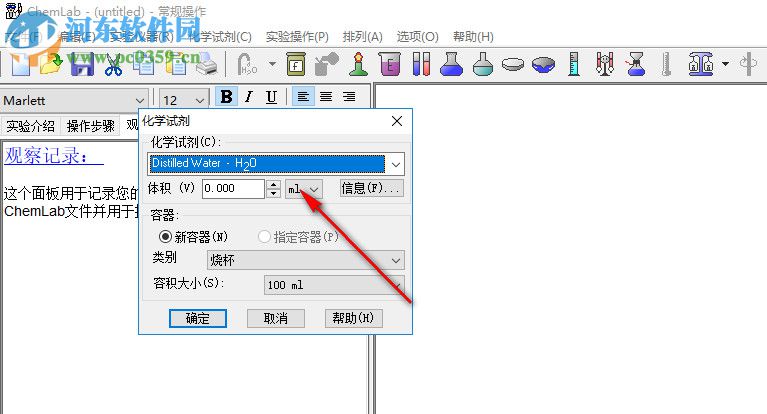The width and height of the screenshot is (767, 414).
Task: Toggle Bold formatting
Action: click(x=226, y=96)
